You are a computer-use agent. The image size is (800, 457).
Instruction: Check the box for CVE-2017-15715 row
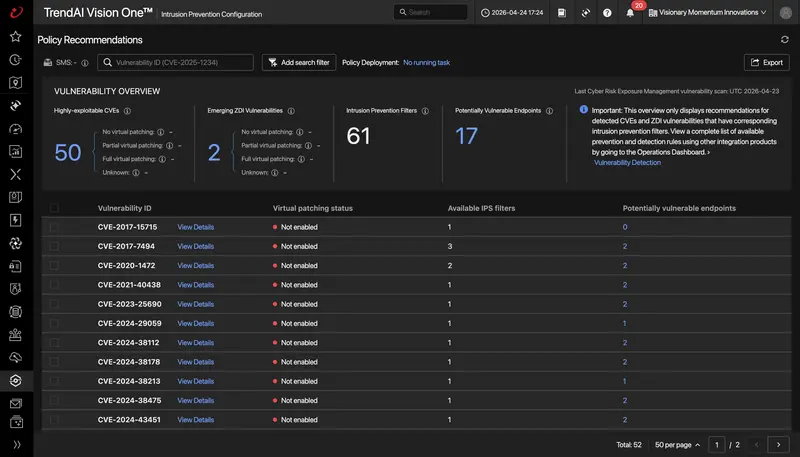[54, 227]
